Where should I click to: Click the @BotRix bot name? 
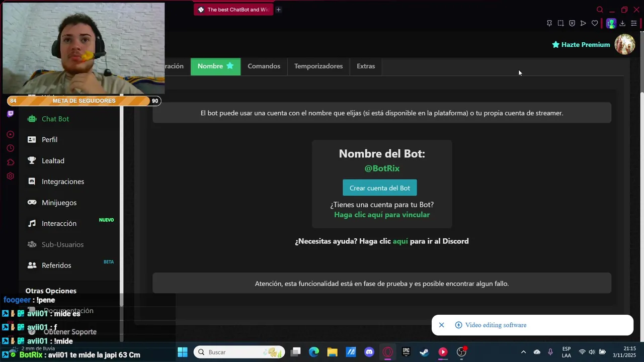[x=382, y=168]
